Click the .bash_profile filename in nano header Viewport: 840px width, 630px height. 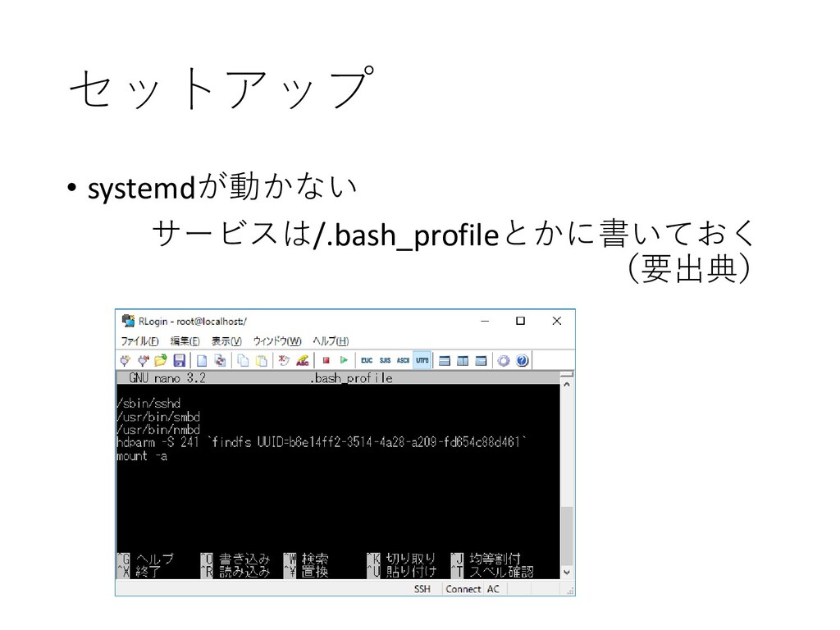point(351,378)
